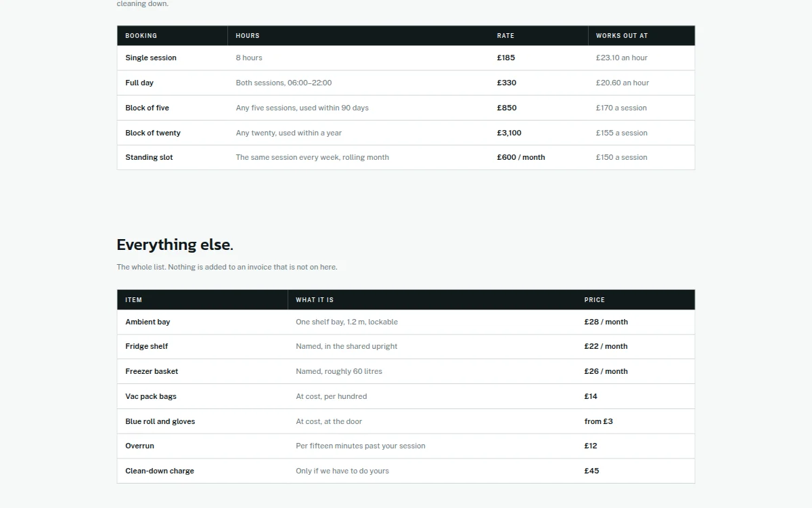Screen dimensions: 812x508
Task: Click the "£28 / month" price
Action: click(606, 322)
